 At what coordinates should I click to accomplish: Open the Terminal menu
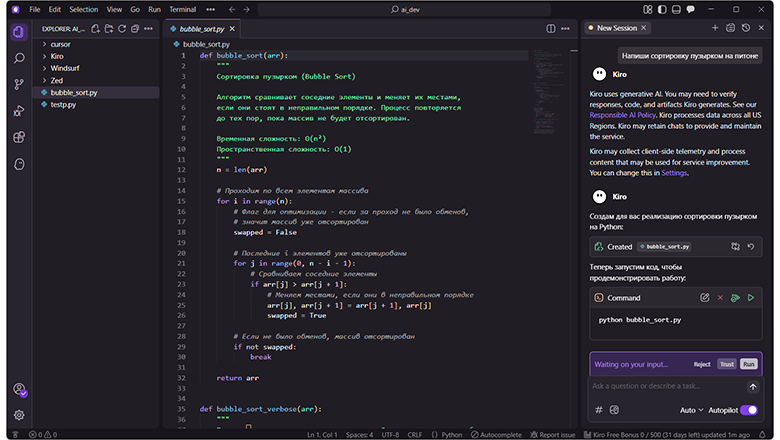(x=182, y=9)
